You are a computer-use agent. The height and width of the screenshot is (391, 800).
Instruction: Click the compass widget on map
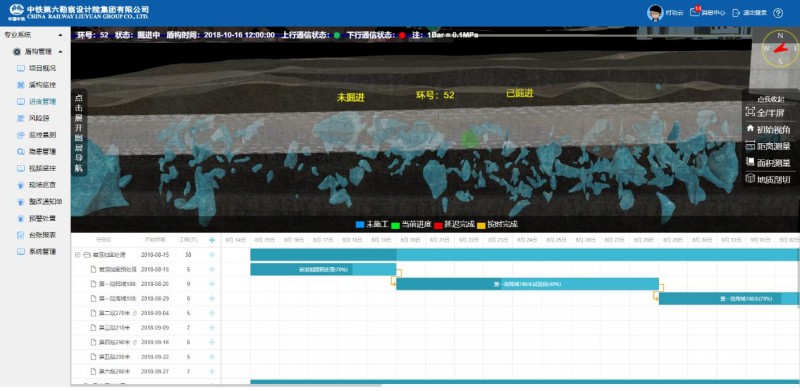780,48
